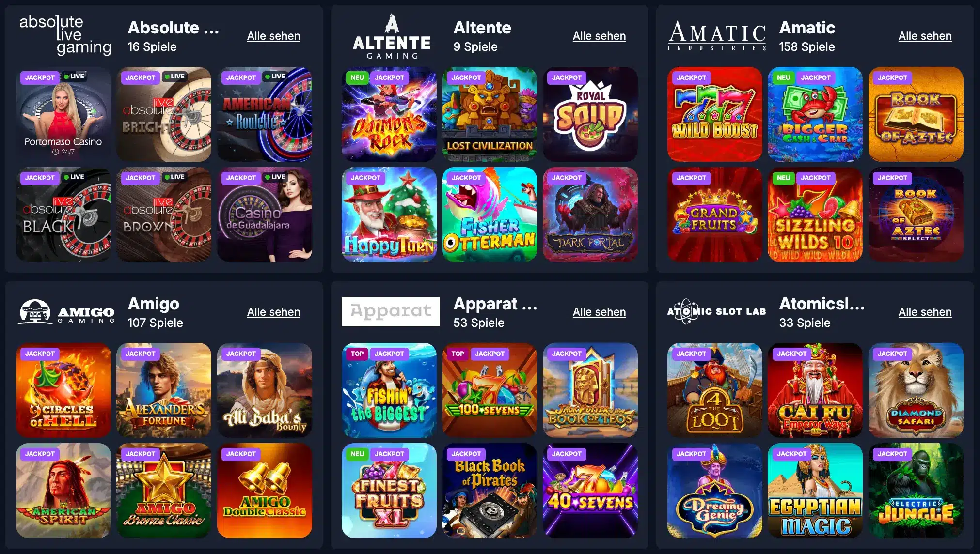Image resolution: width=980 pixels, height=554 pixels.
Task: Start the 40 Sevens slot
Action: (590, 491)
